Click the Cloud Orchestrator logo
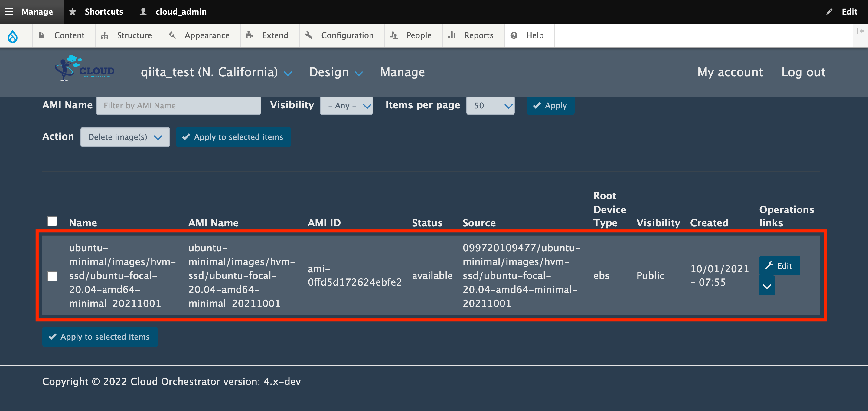Image resolution: width=868 pixels, height=411 pixels. click(85, 68)
